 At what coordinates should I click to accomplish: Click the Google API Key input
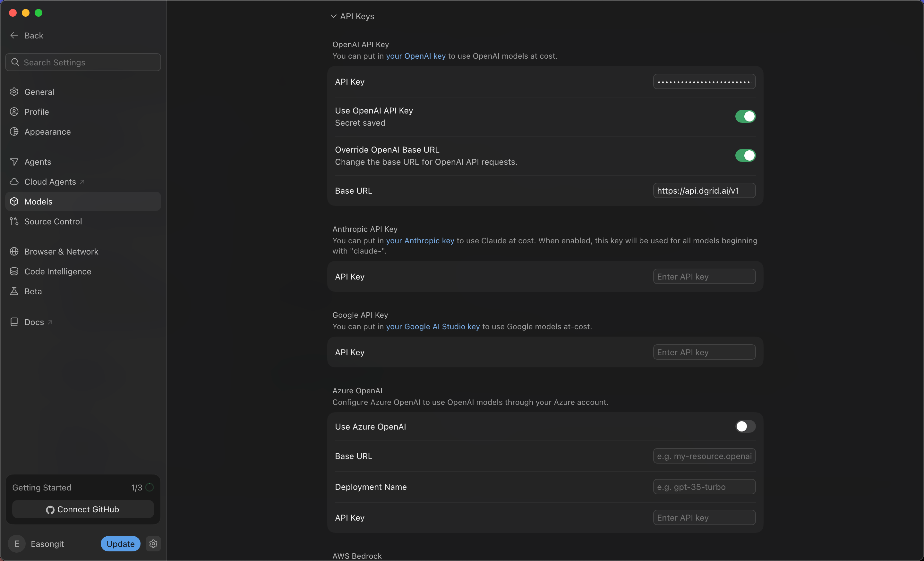point(704,352)
